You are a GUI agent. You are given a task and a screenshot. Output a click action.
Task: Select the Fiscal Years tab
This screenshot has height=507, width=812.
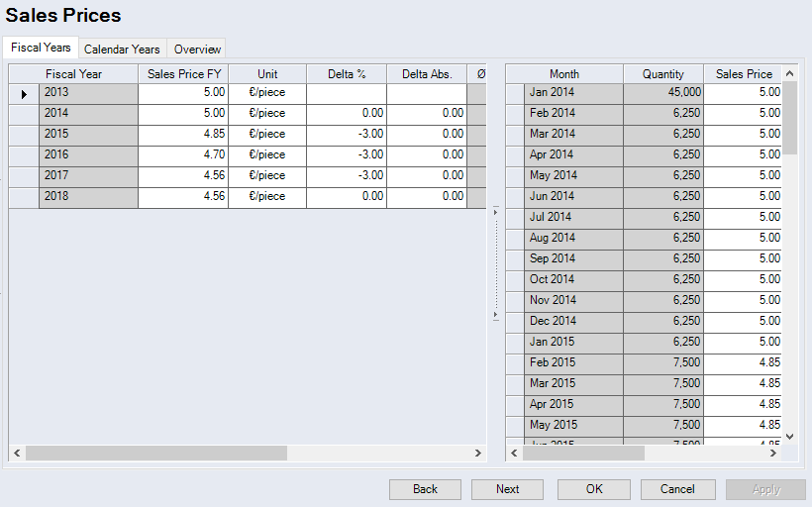point(41,48)
